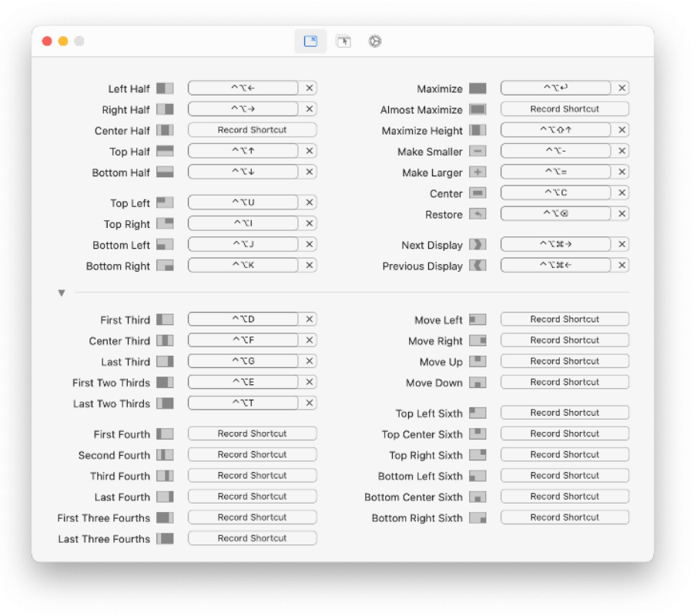Click the Top Right layout icon
The height and width of the screenshot is (616, 697).
[165, 223]
